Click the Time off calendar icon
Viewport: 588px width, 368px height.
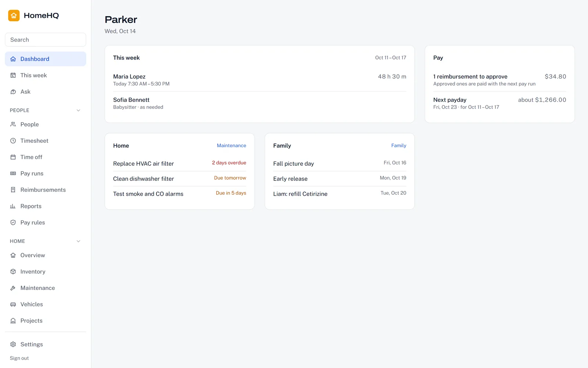(x=13, y=157)
